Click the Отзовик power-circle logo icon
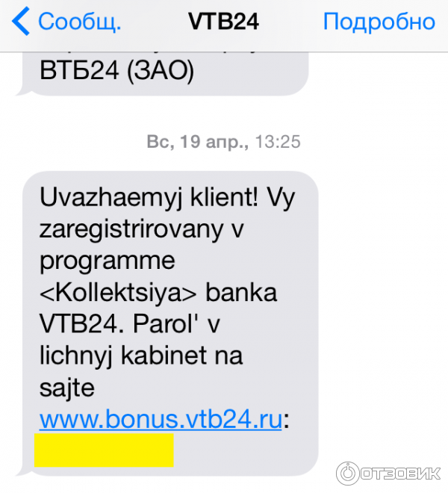 pyautogui.click(x=347, y=474)
